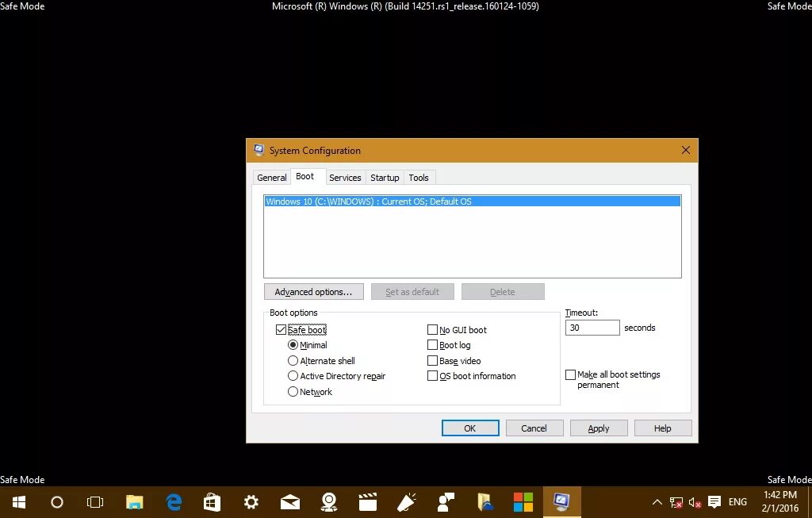
Task: Open clock and calendar flyout
Action: [x=780, y=502]
